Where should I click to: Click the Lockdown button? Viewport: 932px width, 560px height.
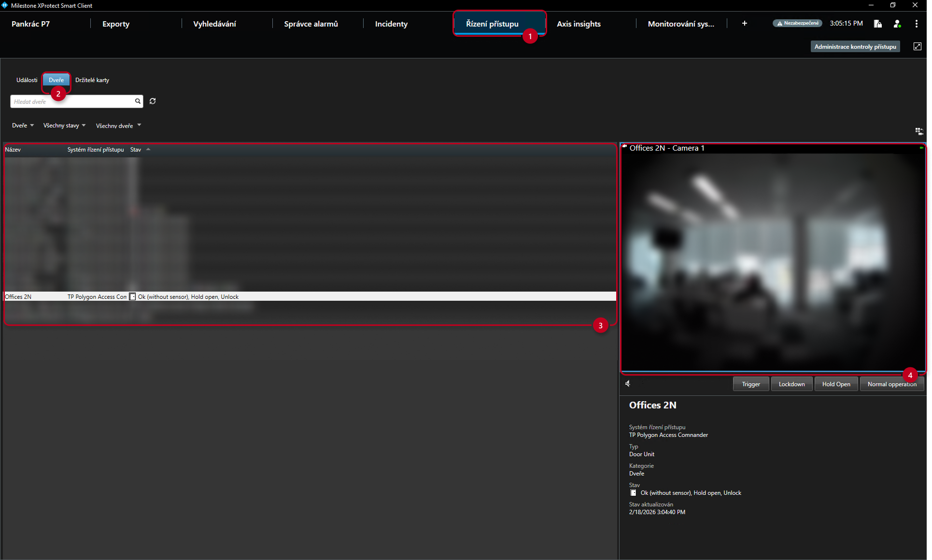tap(791, 384)
